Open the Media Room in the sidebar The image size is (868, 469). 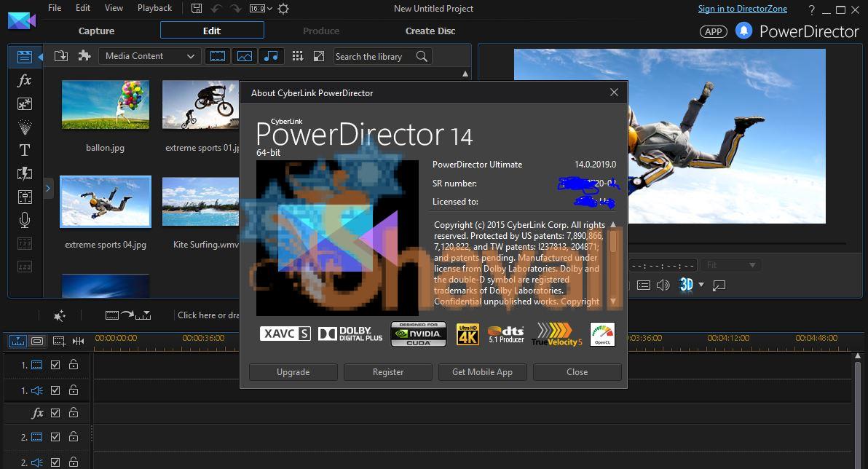point(24,57)
